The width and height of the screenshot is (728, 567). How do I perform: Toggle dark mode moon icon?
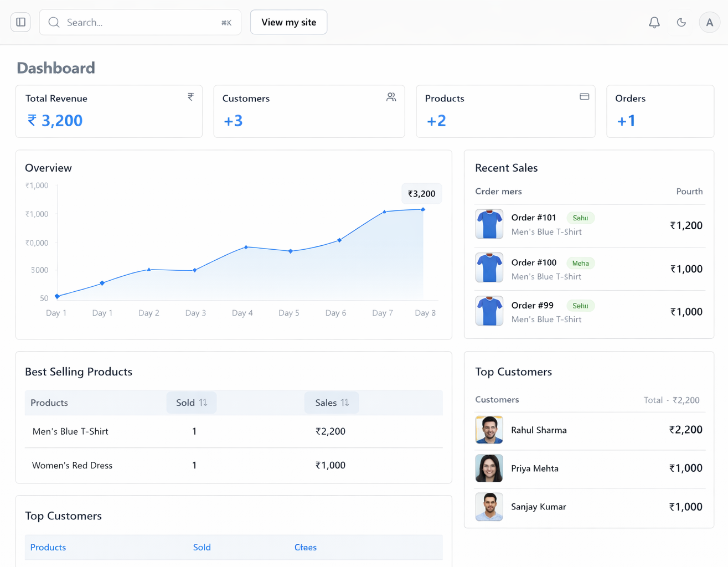681,22
